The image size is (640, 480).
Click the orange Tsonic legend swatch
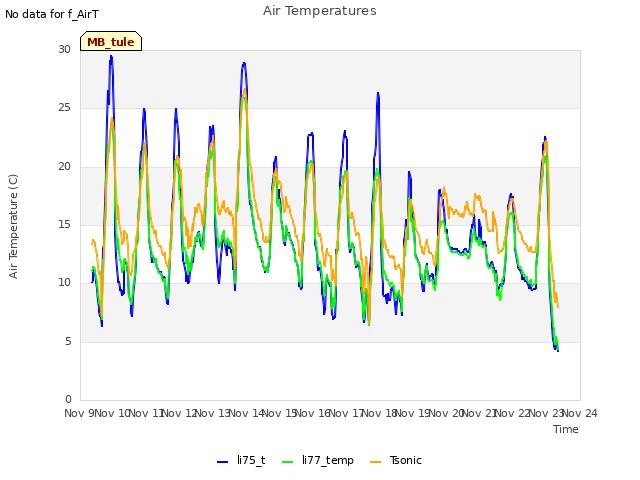[376, 462]
